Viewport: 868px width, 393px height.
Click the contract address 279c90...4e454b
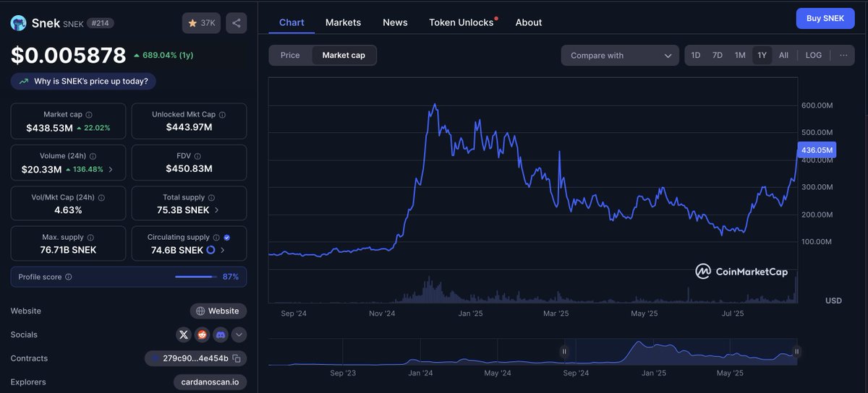pyautogui.click(x=195, y=358)
